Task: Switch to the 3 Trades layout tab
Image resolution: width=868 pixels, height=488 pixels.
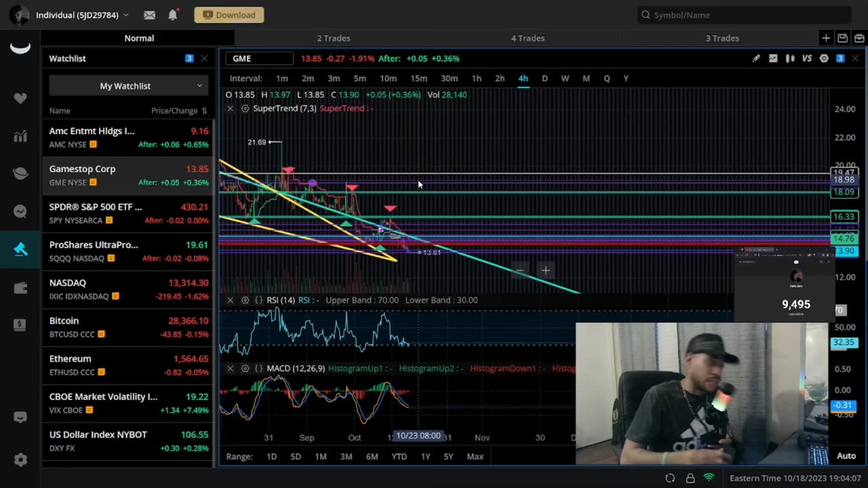Action: (722, 38)
